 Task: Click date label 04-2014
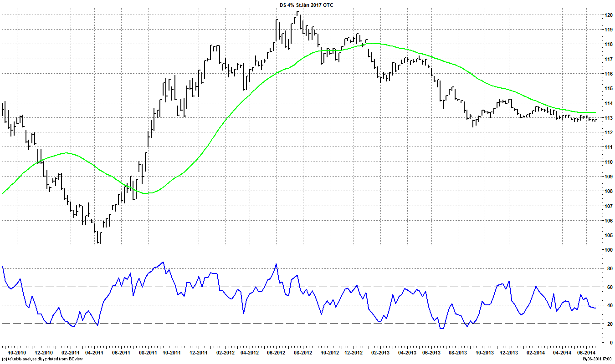tap(563, 352)
